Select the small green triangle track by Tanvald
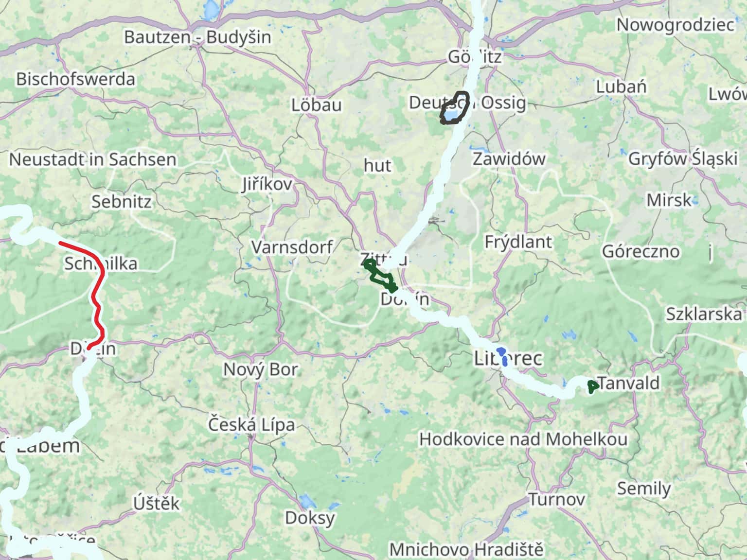The height and width of the screenshot is (560, 747). click(593, 387)
